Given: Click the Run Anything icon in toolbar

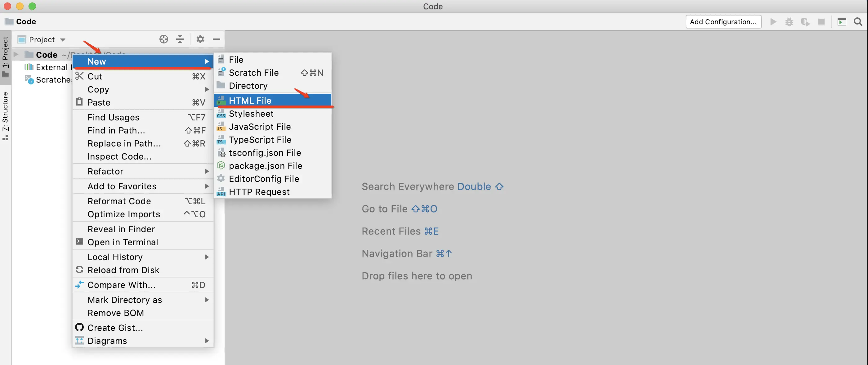Looking at the screenshot, I should 841,22.
